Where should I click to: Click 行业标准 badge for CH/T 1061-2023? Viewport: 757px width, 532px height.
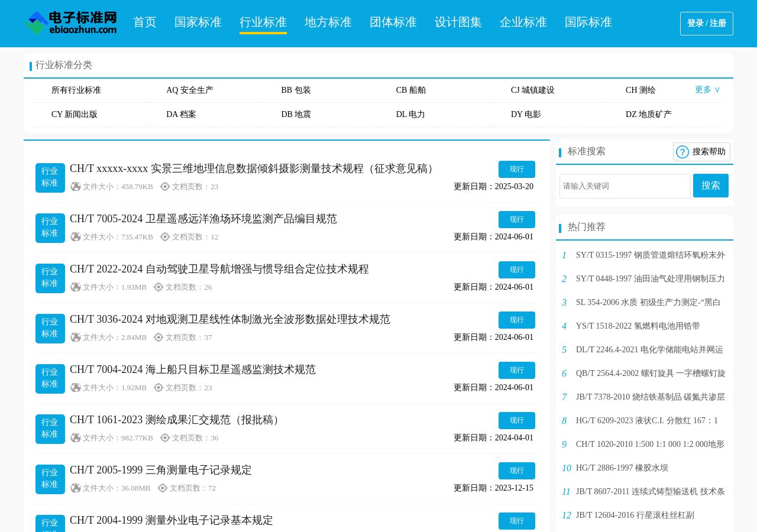click(x=50, y=429)
